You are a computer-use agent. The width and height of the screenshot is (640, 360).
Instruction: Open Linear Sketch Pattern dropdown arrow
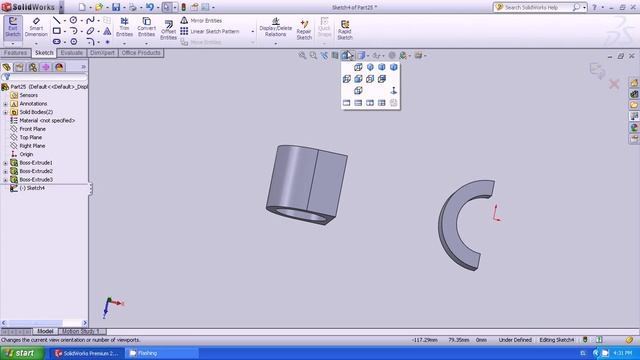click(x=253, y=31)
